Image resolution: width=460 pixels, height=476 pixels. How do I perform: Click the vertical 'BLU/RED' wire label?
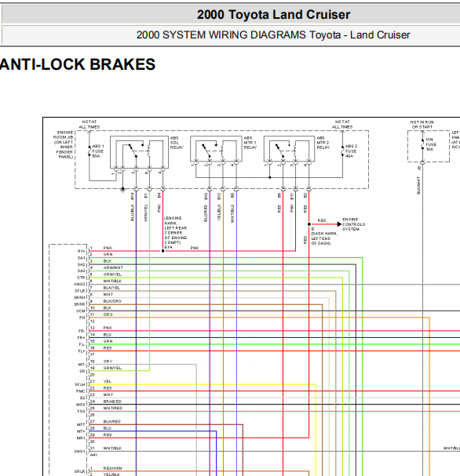pos(206,213)
